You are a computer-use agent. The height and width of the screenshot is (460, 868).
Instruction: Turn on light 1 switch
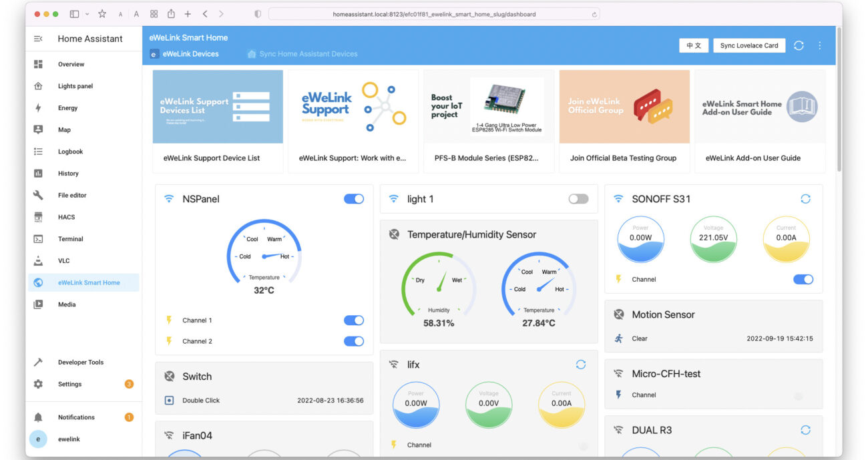click(578, 199)
